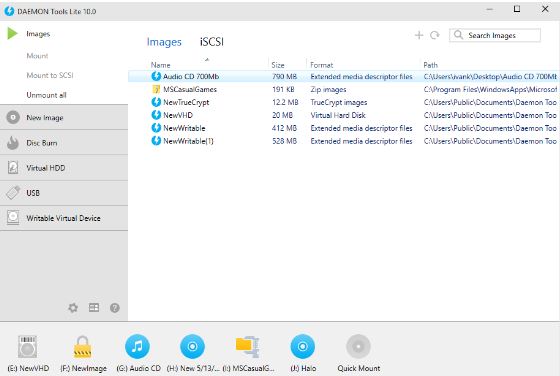Select the Virtual HDD icon
The width and height of the screenshot is (560, 376).
(13, 167)
